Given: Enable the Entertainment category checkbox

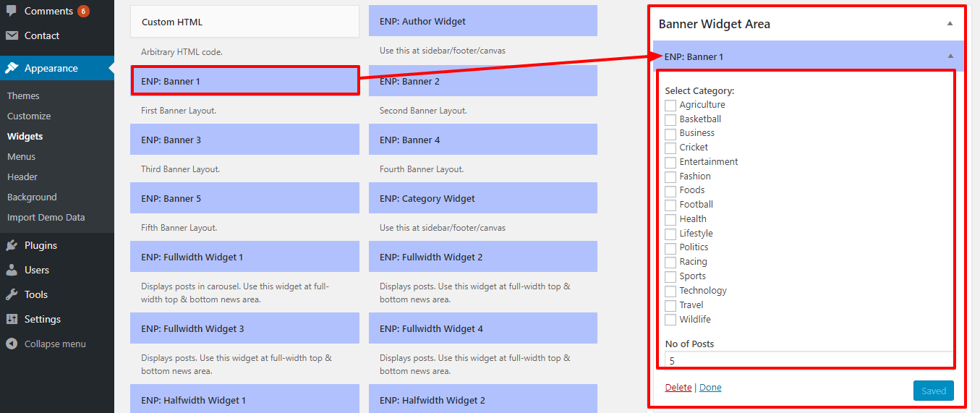Looking at the screenshot, I should click(x=670, y=163).
